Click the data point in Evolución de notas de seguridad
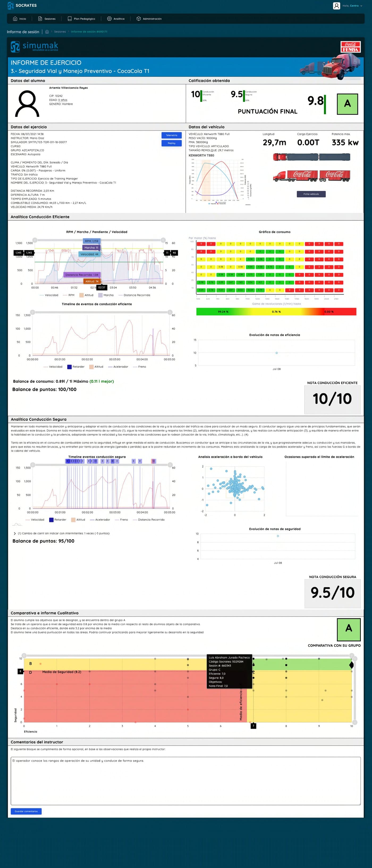The height and width of the screenshot is (868, 372). click(x=278, y=536)
